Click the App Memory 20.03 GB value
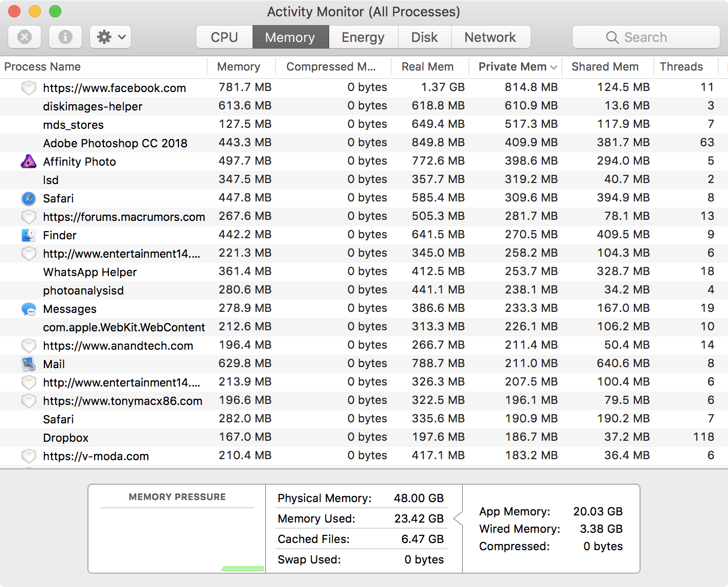 coord(598,511)
